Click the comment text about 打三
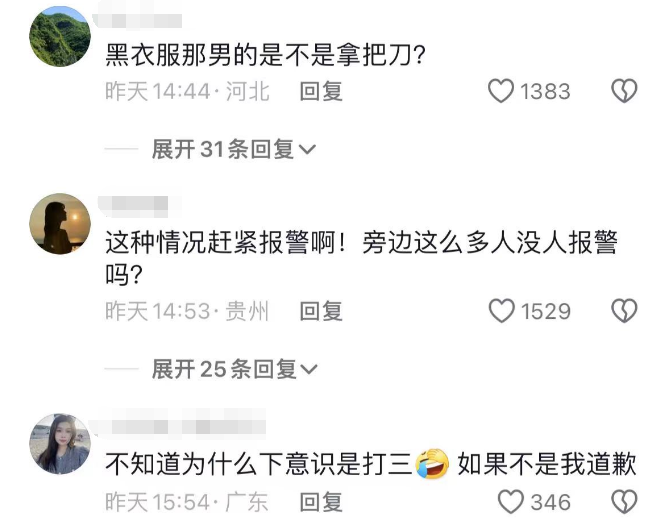Viewport: 656px width, 531px height. click(371, 464)
